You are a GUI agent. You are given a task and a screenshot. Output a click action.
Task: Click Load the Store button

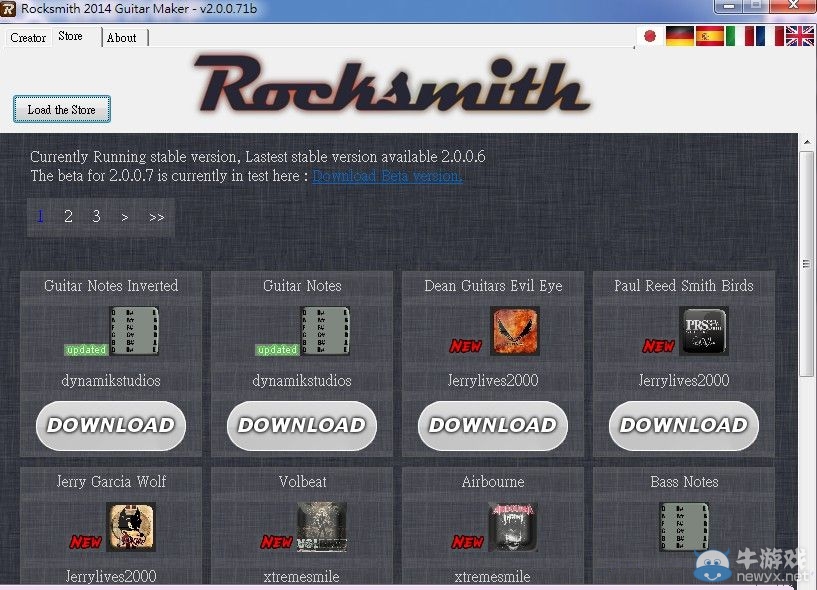pyautogui.click(x=61, y=109)
